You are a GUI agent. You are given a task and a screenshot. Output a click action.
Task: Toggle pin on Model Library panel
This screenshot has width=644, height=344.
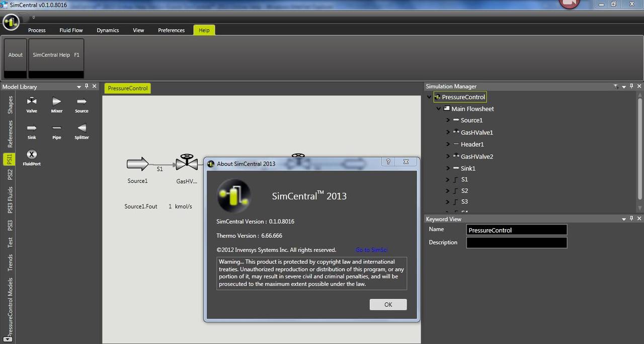tap(87, 87)
